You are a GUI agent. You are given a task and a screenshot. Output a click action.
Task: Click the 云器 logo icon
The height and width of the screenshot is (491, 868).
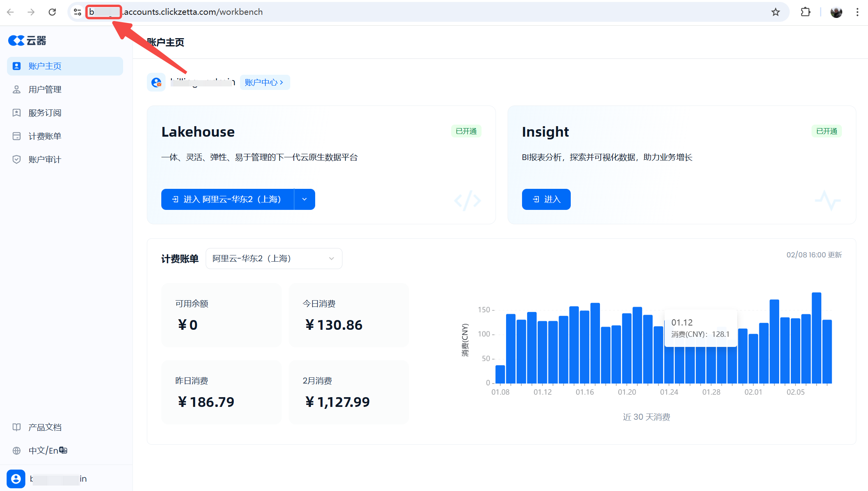click(16, 40)
